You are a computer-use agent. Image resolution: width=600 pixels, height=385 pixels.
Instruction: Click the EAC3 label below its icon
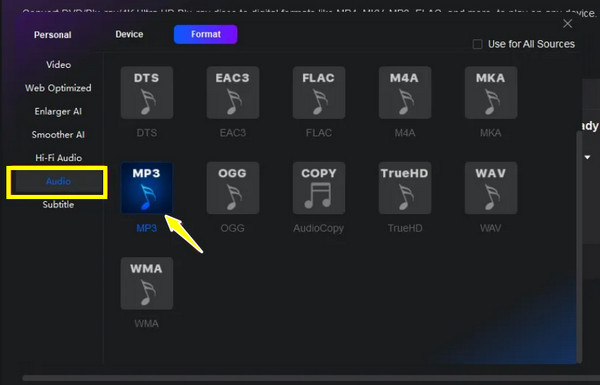[x=233, y=133]
